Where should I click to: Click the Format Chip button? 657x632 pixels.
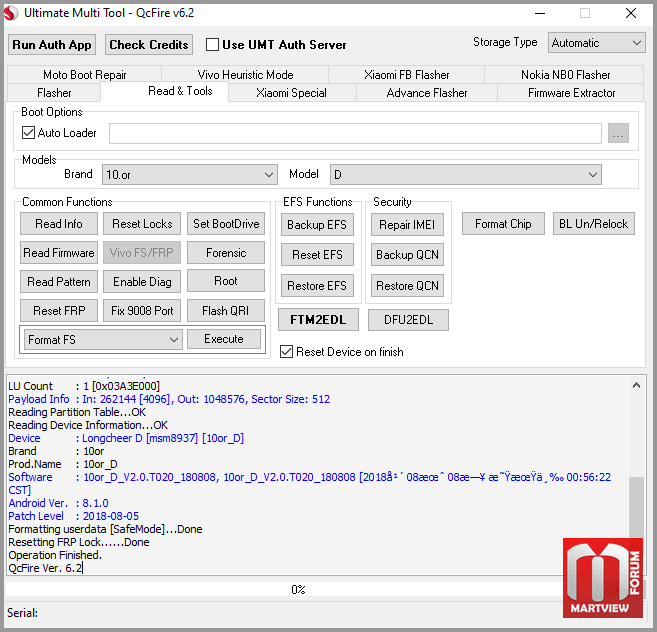click(x=503, y=224)
